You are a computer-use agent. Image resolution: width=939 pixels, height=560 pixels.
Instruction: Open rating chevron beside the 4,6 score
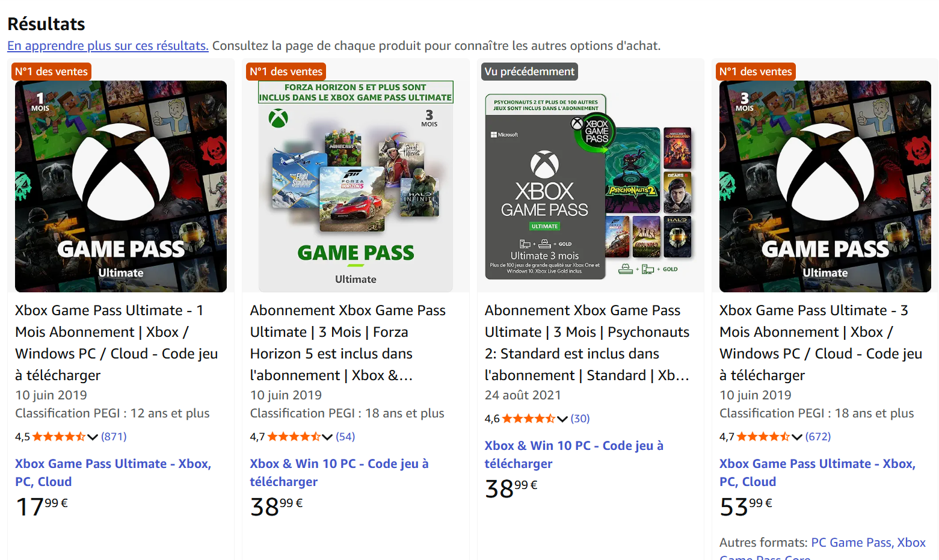pos(562,419)
